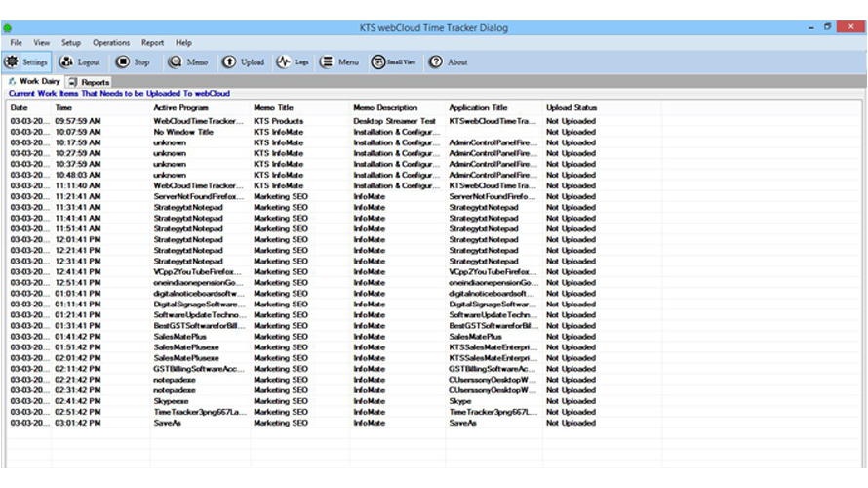Screen dimensions: 868x488
Task: Stop time tracking with Stop button
Action: 134,61
